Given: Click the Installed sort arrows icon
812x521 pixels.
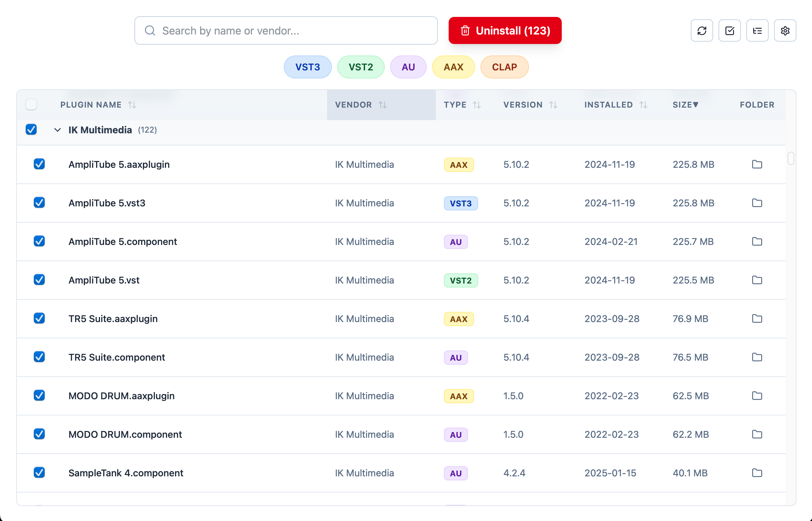Looking at the screenshot, I should coord(643,105).
